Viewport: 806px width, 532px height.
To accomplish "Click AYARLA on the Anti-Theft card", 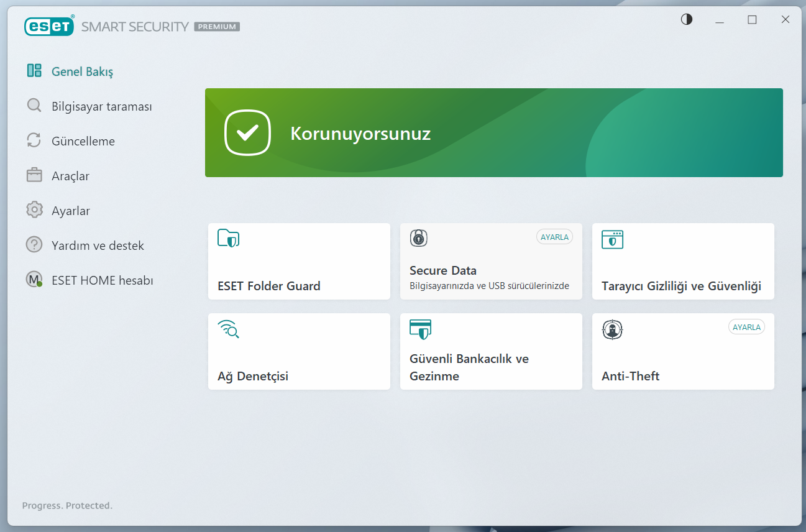I will pos(746,327).
